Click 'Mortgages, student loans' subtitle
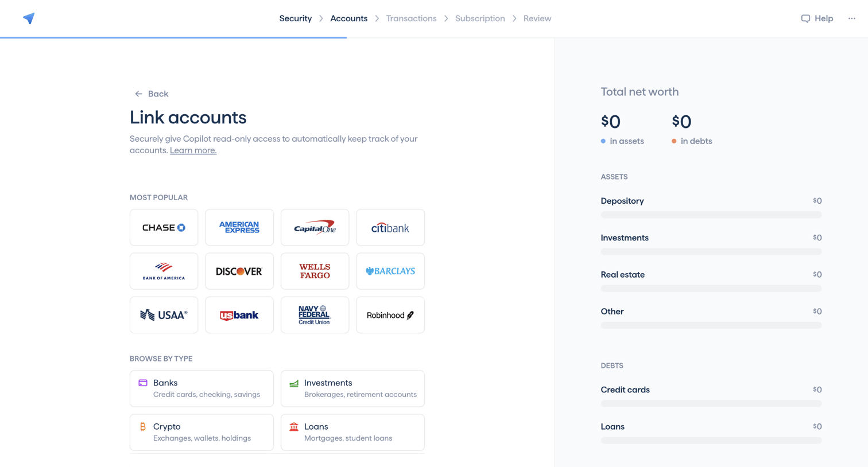Image resolution: width=868 pixels, height=467 pixels. (348, 438)
